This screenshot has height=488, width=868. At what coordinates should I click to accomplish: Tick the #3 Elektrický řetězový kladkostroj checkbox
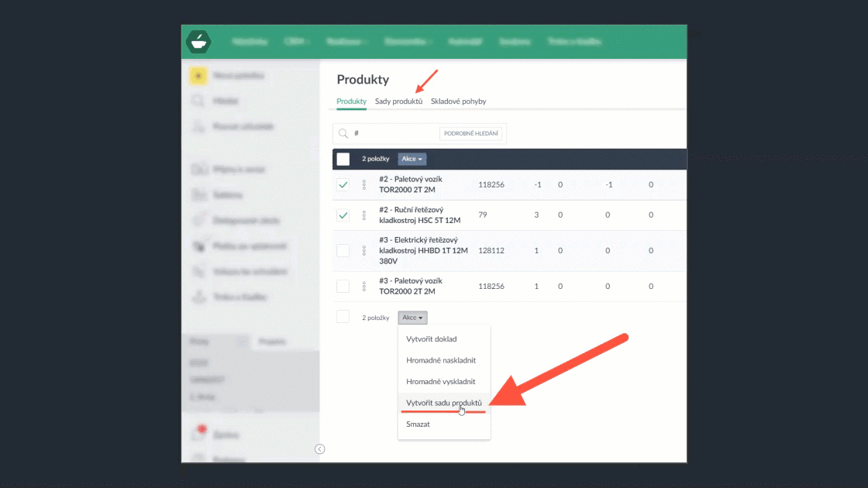(x=343, y=251)
